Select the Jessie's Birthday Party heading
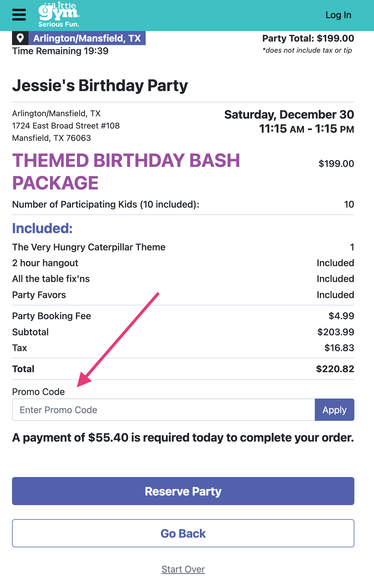The image size is (374, 588). click(x=100, y=85)
